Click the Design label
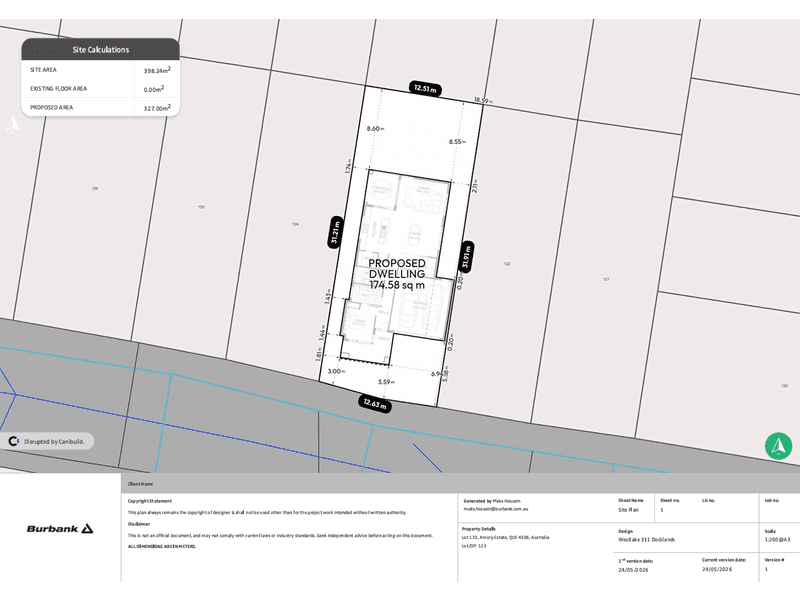 (x=626, y=531)
